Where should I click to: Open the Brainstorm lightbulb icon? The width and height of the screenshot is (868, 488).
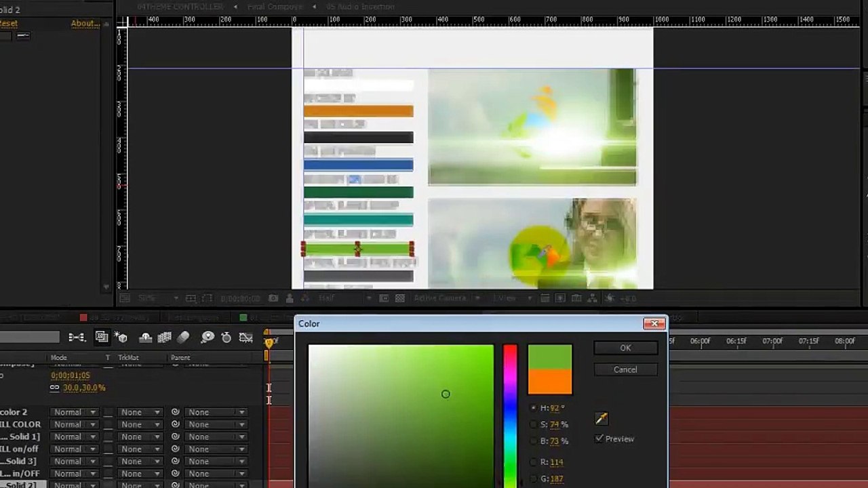pyautogui.click(x=208, y=337)
